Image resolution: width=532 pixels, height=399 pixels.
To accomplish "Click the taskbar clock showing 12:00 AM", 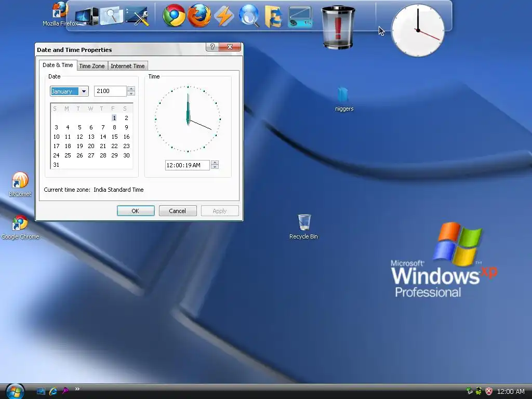I will (x=511, y=392).
